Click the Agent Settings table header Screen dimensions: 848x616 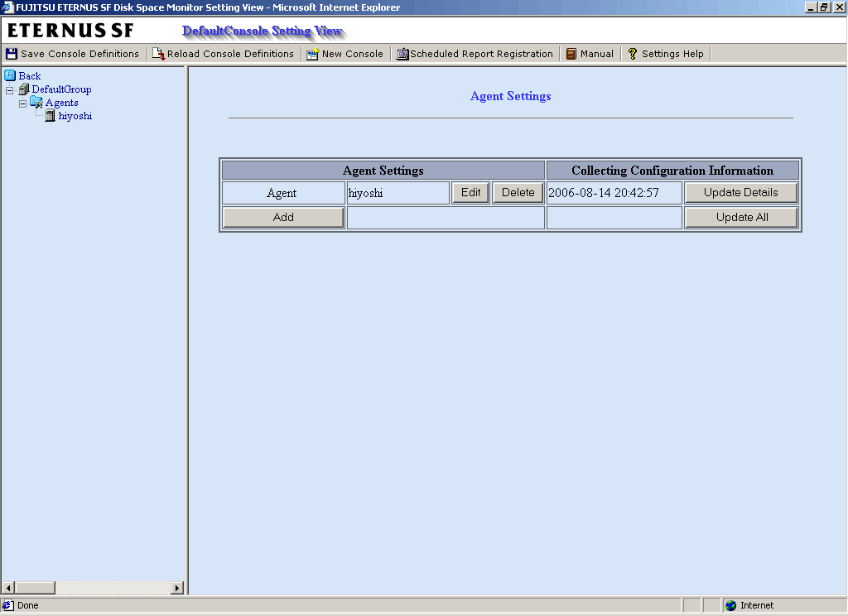point(383,171)
